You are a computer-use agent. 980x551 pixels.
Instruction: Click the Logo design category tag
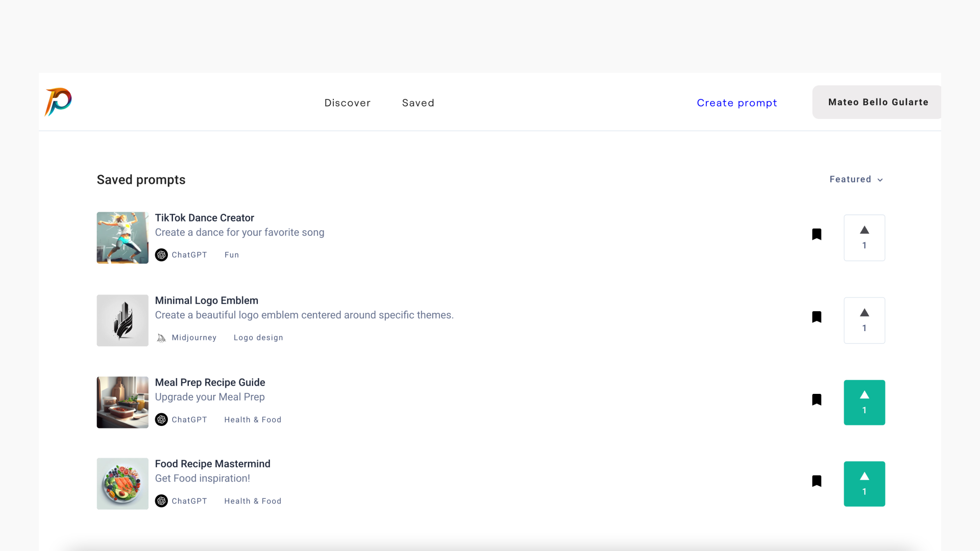(x=258, y=338)
